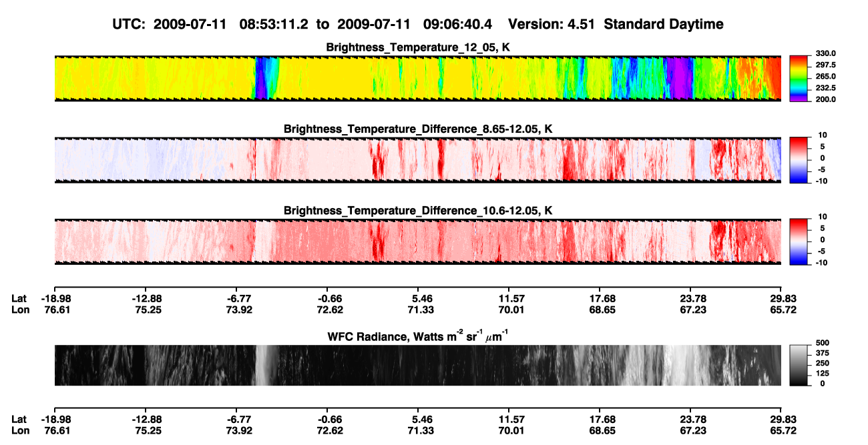Click the start time '08:53:11.2' in the header
868x445 pixels.
(274, 25)
